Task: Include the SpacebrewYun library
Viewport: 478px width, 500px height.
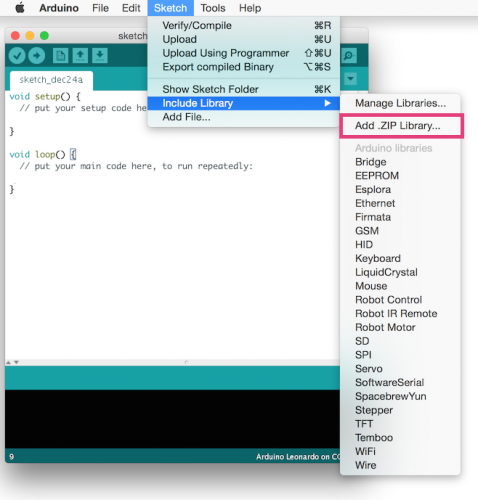Action: pos(400,396)
